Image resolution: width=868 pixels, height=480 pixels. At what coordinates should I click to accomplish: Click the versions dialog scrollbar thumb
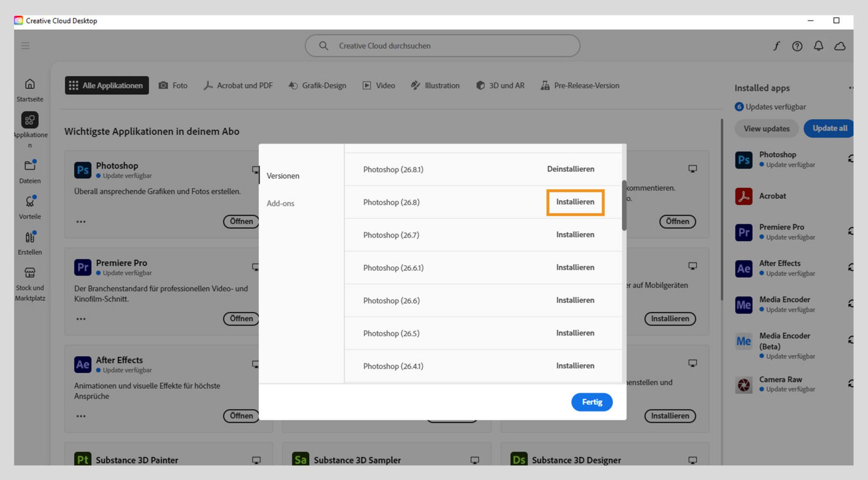click(624, 205)
